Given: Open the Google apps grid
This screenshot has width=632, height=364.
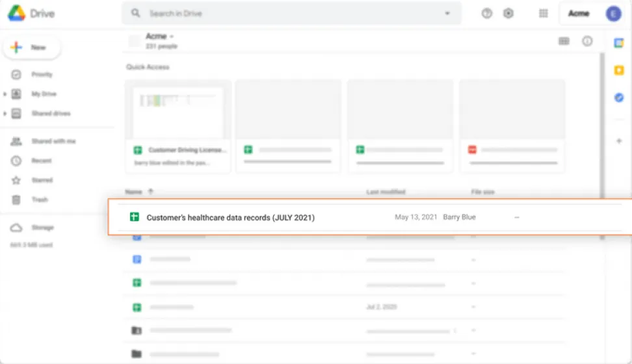Looking at the screenshot, I should [x=544, y=13].
